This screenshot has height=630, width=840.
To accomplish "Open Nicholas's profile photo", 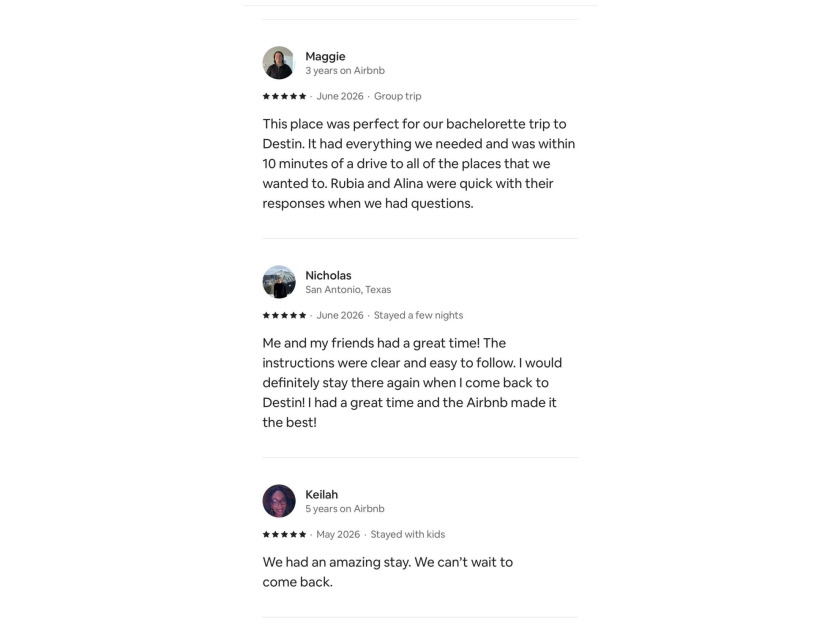I will point(279,282).
